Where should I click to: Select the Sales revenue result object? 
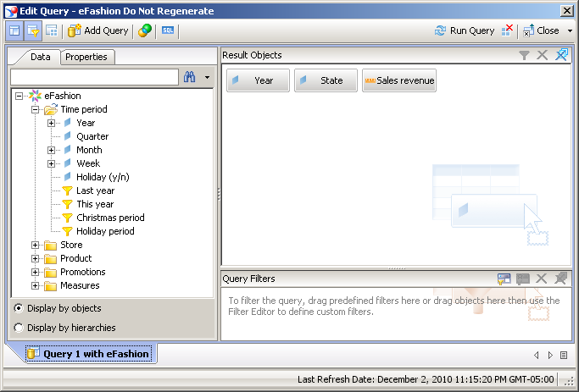pos(399,80)
